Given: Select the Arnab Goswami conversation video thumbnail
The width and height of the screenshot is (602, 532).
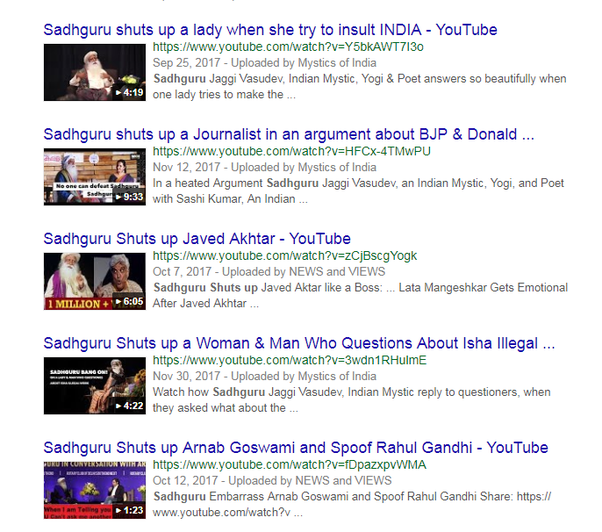Looking at the screenshot, I should [95, 490].
